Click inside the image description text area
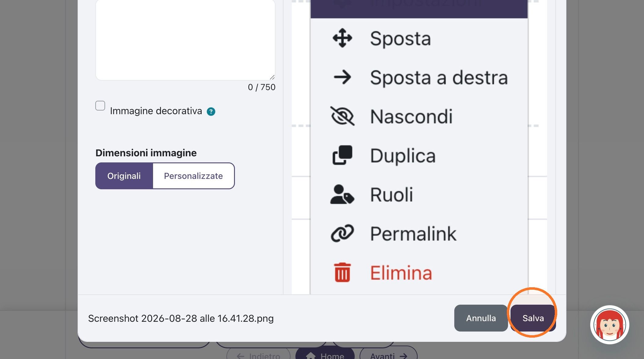This screenshot has width=644, height=359. point(185,40)
